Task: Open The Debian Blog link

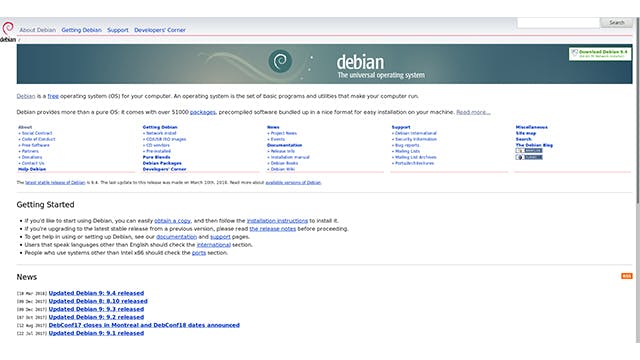Action: [534, 145]
